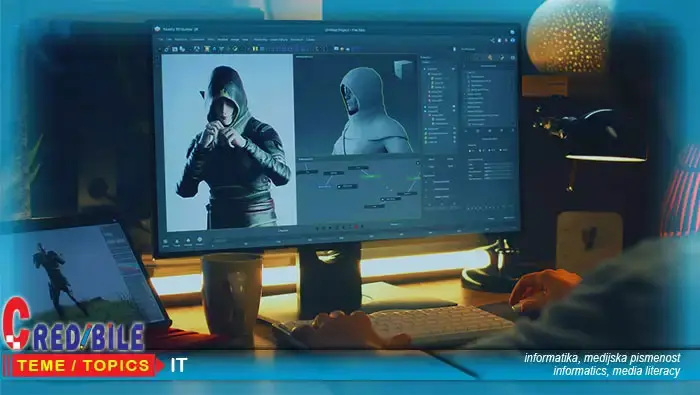The image size is (700, 395).
Task: Toggle visibility of the topmost outliner group
Action: pyautogui.click(x=453, y=69)
